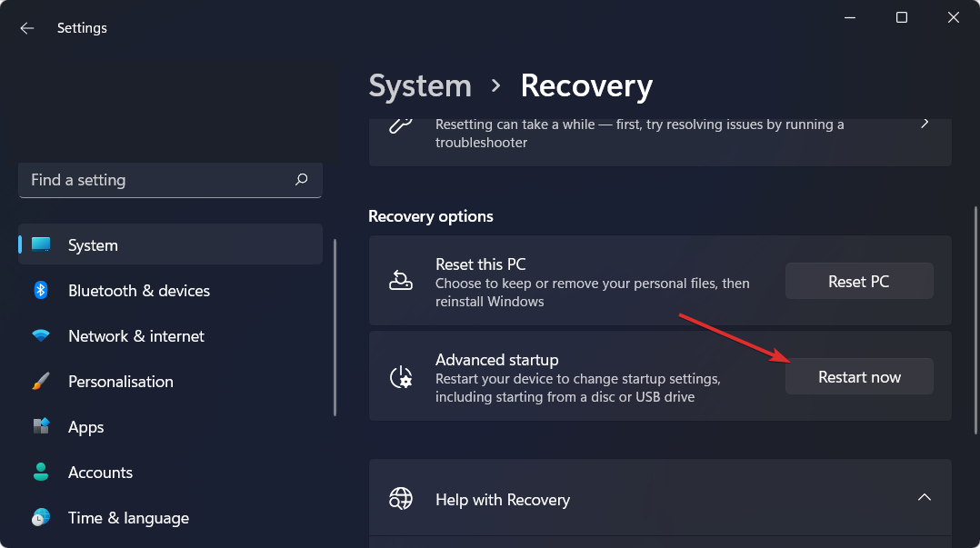Viewport: 980px width, 548px height.
Task: Click the Reset PC button
Action: [858, 281]
